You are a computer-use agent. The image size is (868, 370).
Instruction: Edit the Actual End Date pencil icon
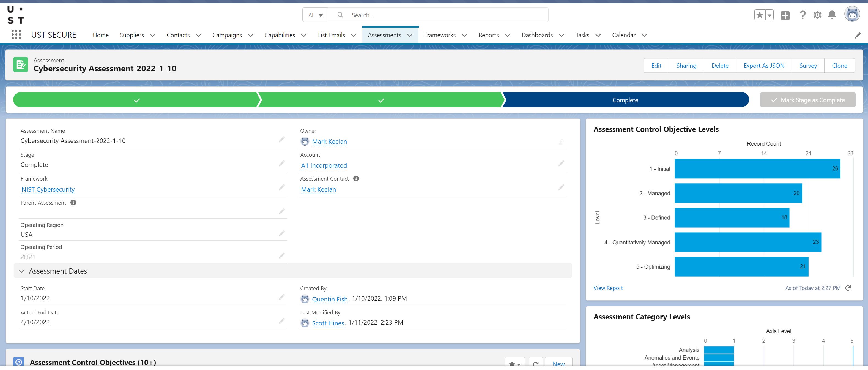282,321
